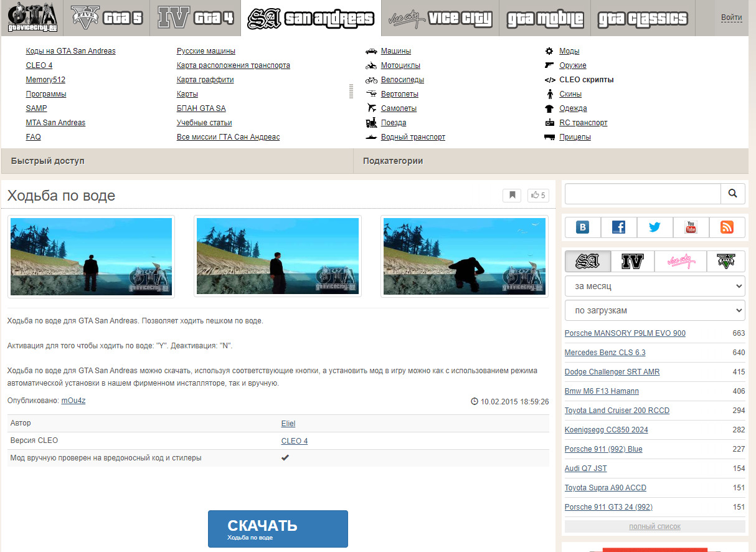Open the GTA 5 site tab
This screenshot has width=756, height=552.
click(x=107, y=18)
